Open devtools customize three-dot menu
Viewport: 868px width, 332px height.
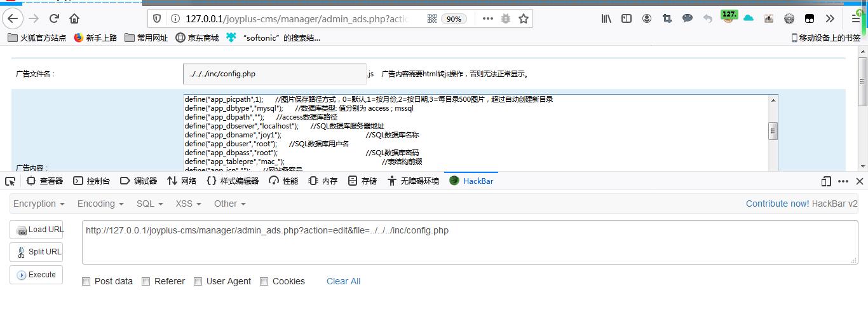coord(843,181)
